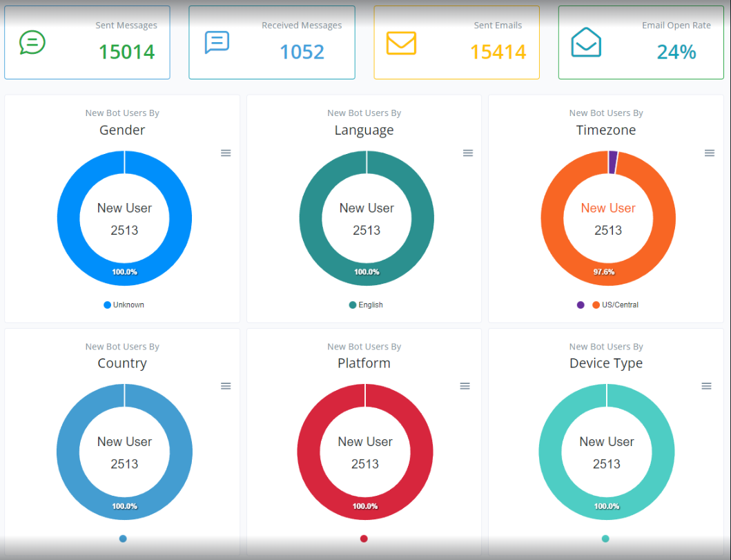Expand the Platform chart options menu
Screen dimensions: 731x560
click(x=465, y=386)
